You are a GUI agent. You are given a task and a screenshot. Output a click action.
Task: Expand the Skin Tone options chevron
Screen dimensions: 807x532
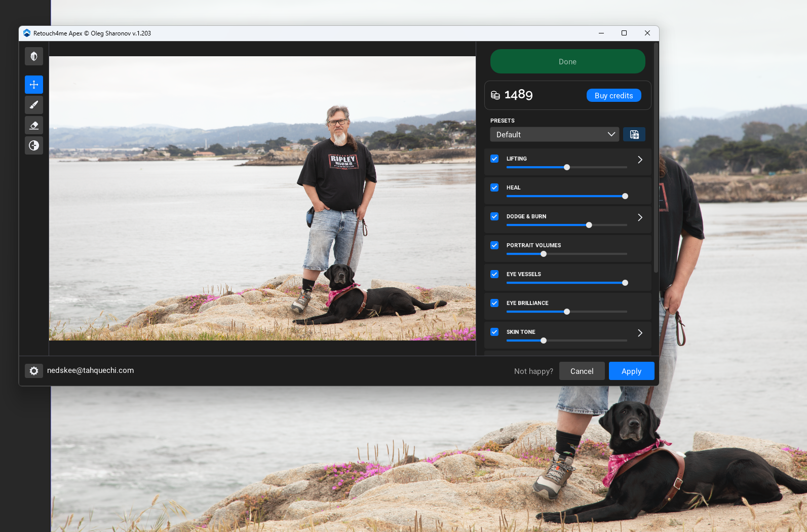click(640, 333)
